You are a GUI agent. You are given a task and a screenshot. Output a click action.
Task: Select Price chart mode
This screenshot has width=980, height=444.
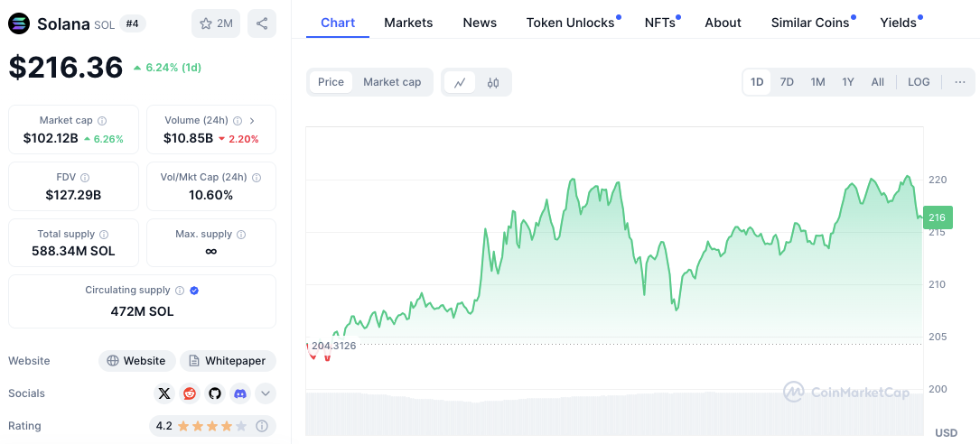pyautogui.click(x=331, y=82)
